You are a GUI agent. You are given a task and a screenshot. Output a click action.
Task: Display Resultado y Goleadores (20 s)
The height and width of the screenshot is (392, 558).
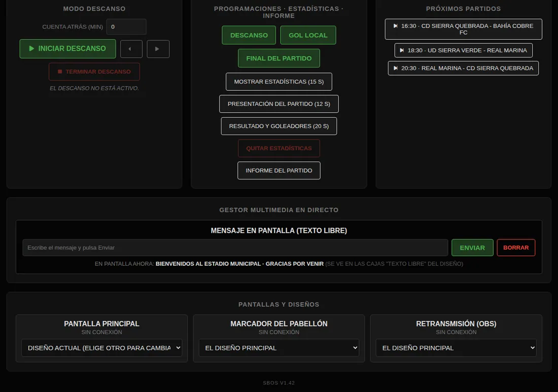click(279, 126)
